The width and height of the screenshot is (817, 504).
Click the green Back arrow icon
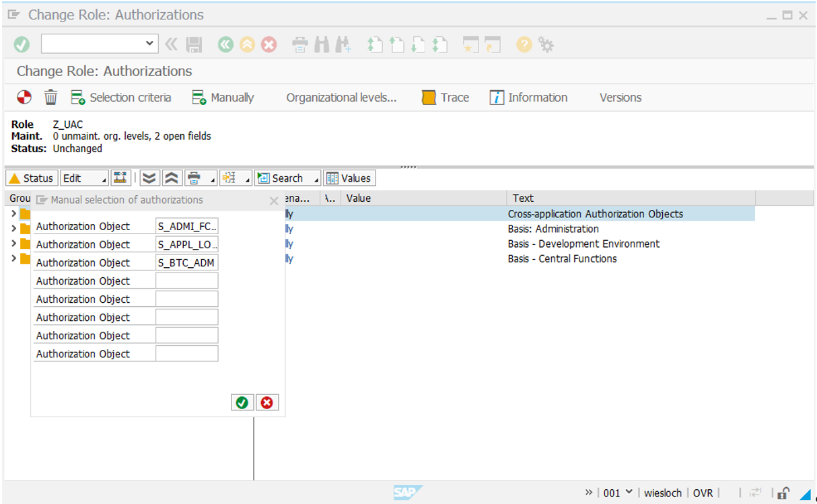point(225,44)
